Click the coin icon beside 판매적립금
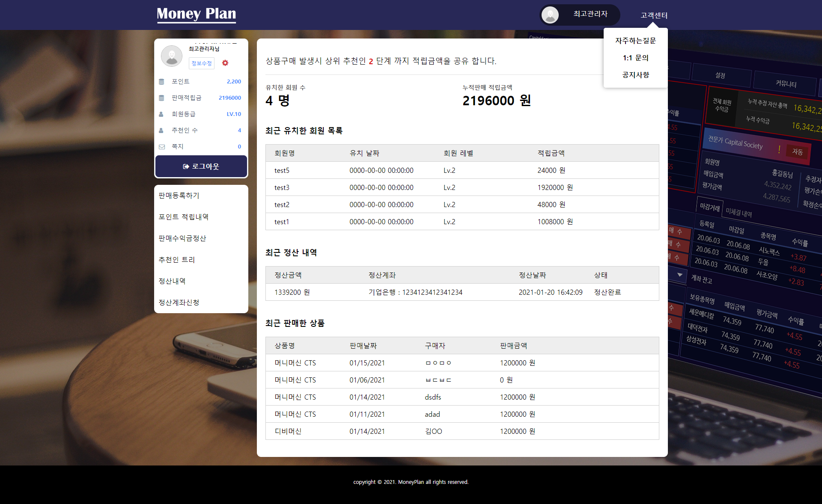Screen dimensions: 822x504 (x=161, y=98)
